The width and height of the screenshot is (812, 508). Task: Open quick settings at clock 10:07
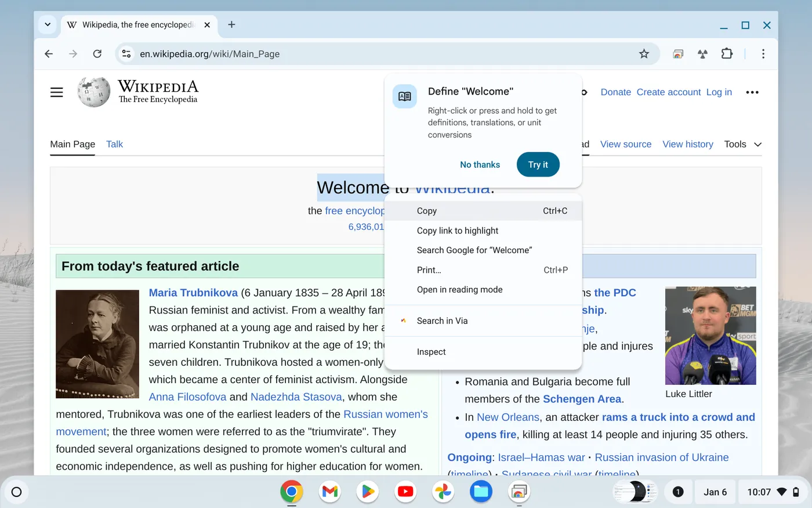click(774, 492)
